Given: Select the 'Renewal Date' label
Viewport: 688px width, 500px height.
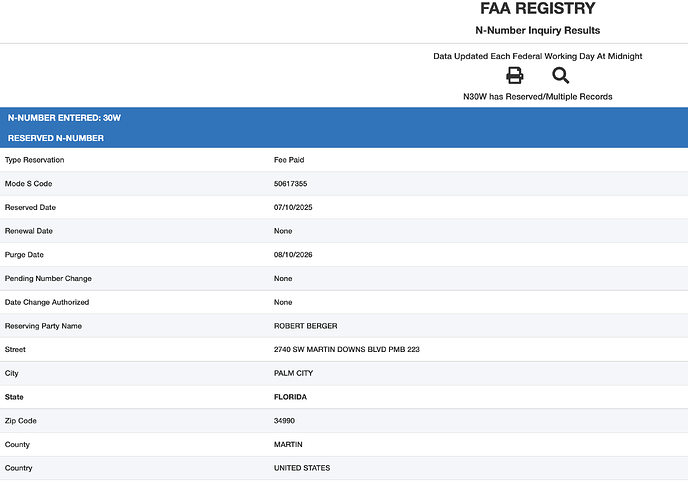Looking at the screenshot, I should pyautogui.click(x=29, y=231).
